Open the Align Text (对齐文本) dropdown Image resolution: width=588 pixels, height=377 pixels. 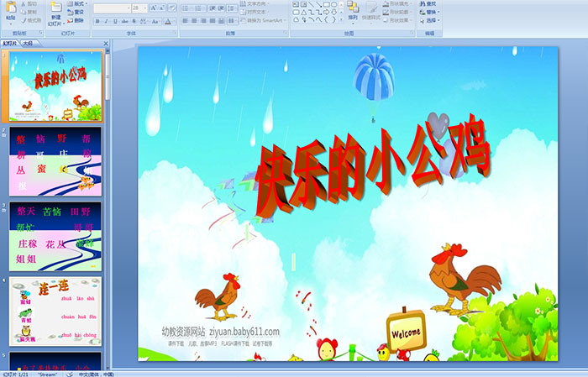(x=255, y=12)
